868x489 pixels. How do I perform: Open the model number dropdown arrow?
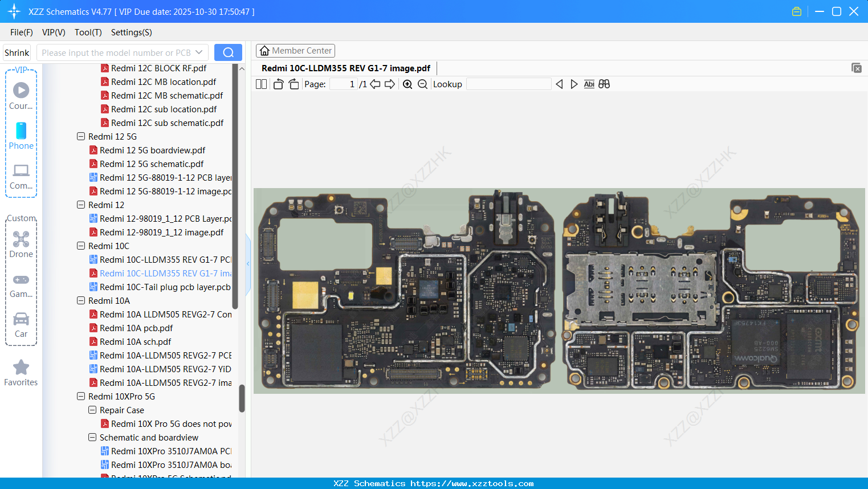(x=199, y=52)
